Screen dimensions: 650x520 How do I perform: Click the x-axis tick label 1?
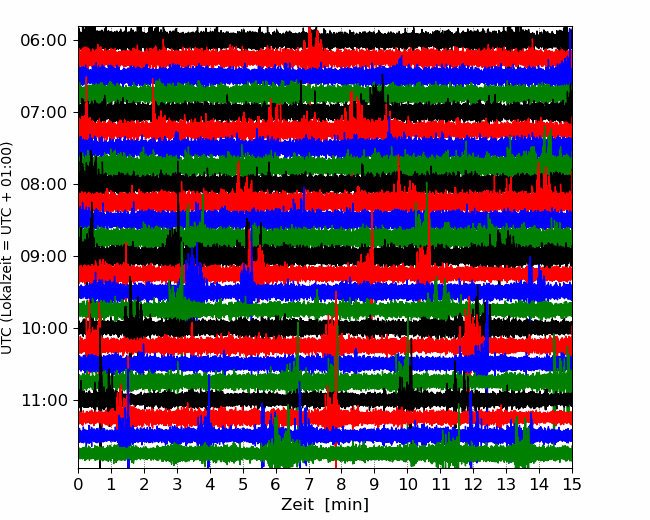tap(111, 484)
